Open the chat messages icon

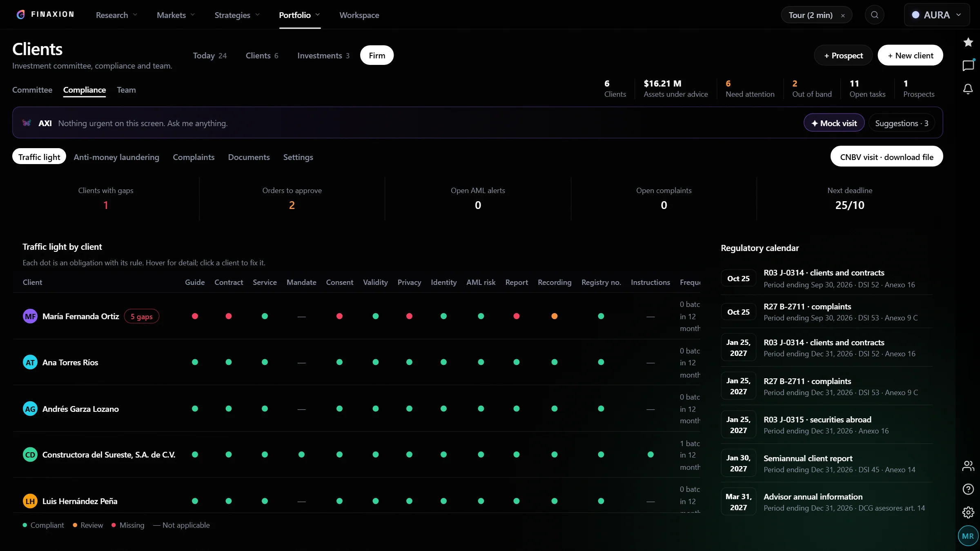(x=968, y=65)
